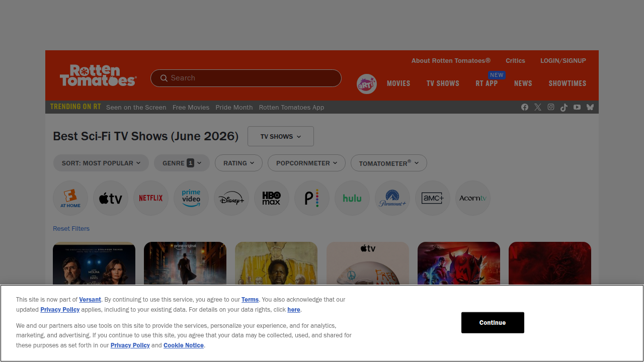Viewport: 644px width, 362px height.
Task: Open trending Pride Month link
Action: pos(234,107)
